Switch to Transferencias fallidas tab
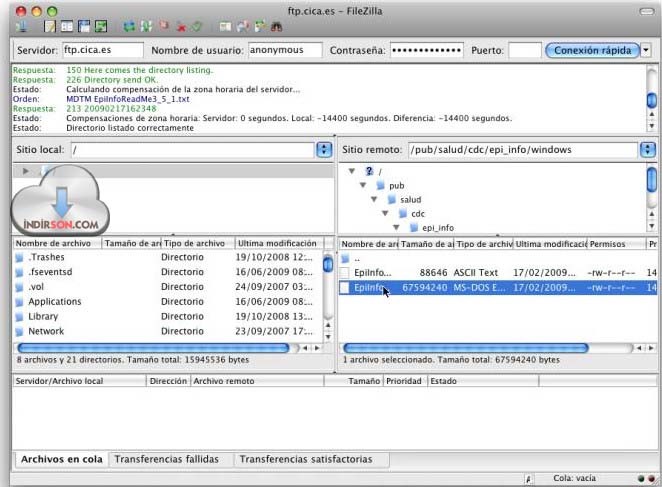The image size is (662, 487). click(x=167, y=459)
